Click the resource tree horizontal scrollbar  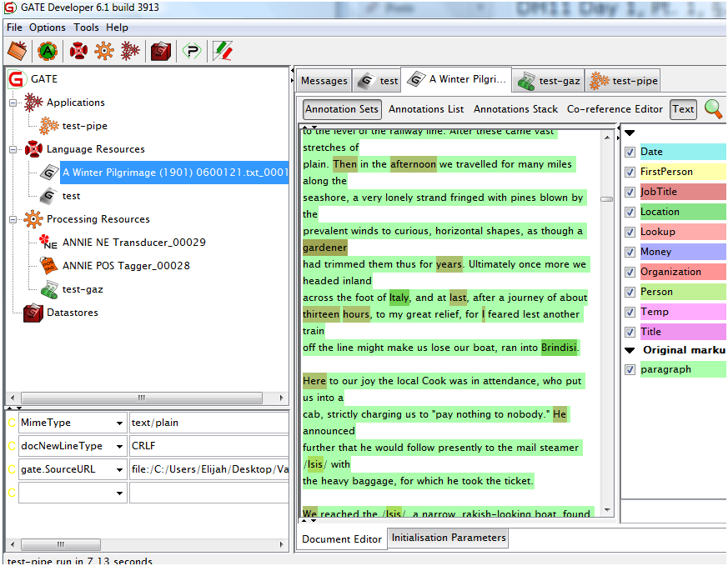[142, 398]
